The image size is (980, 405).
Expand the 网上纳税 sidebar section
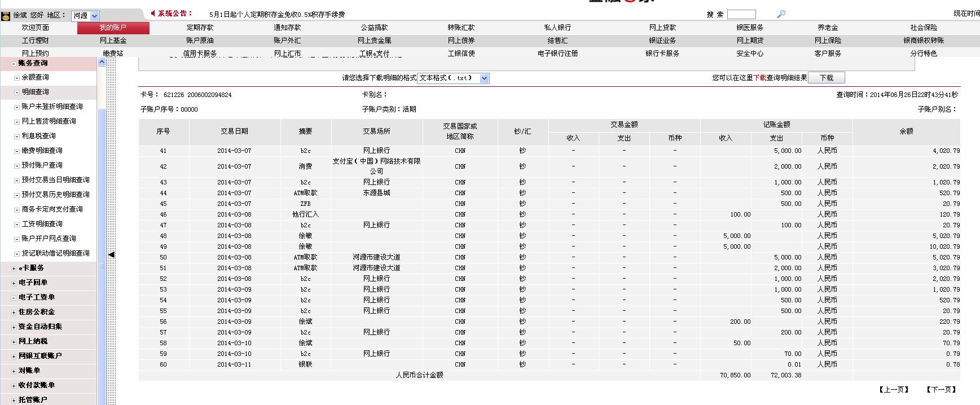tap(14, 342)
